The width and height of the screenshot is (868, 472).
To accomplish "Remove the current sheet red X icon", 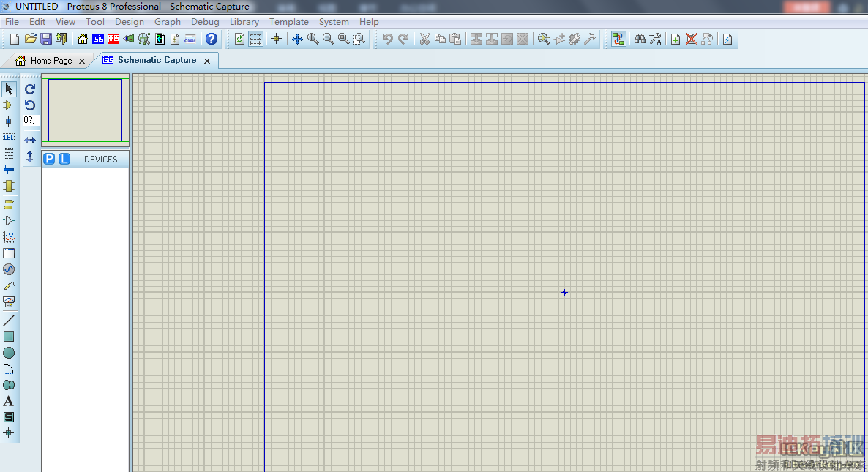I will (x=691, y=40).
